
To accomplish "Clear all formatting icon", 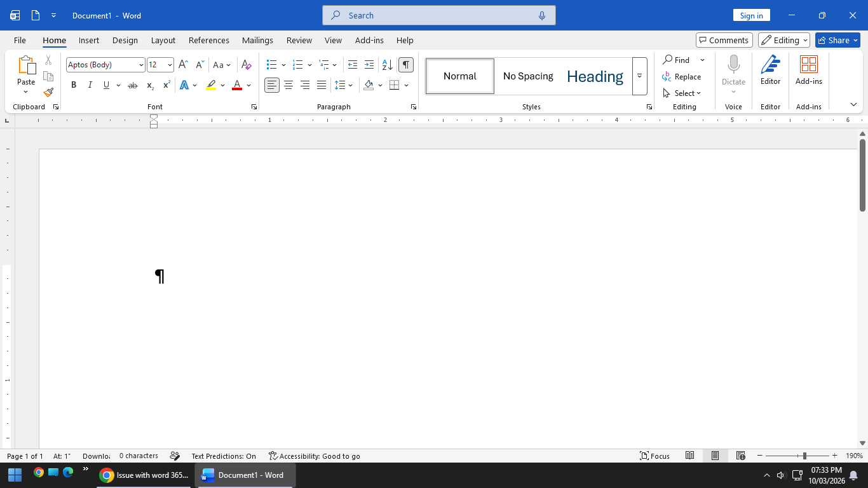I will click(247, 65).
